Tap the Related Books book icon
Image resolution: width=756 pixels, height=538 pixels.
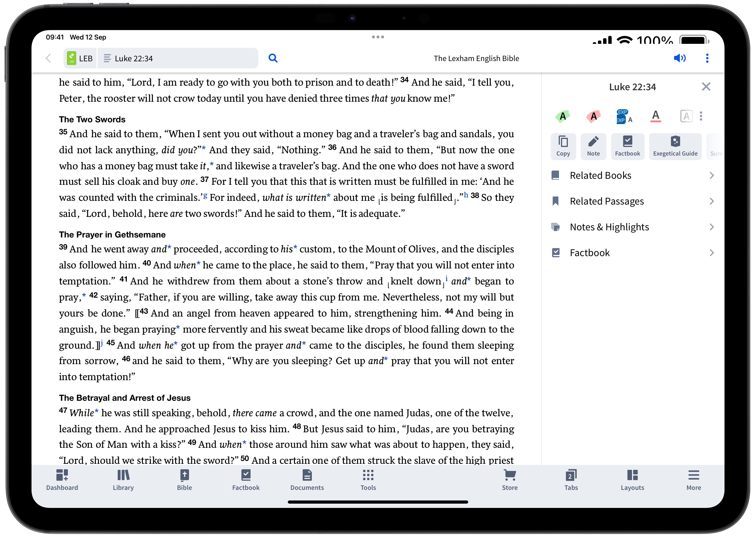point(555,176)
